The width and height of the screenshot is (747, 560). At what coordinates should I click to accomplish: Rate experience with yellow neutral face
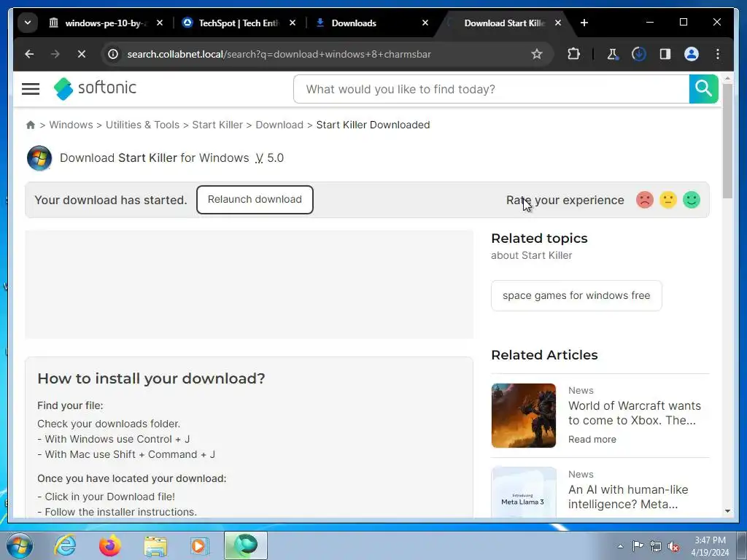click(668, 200)
